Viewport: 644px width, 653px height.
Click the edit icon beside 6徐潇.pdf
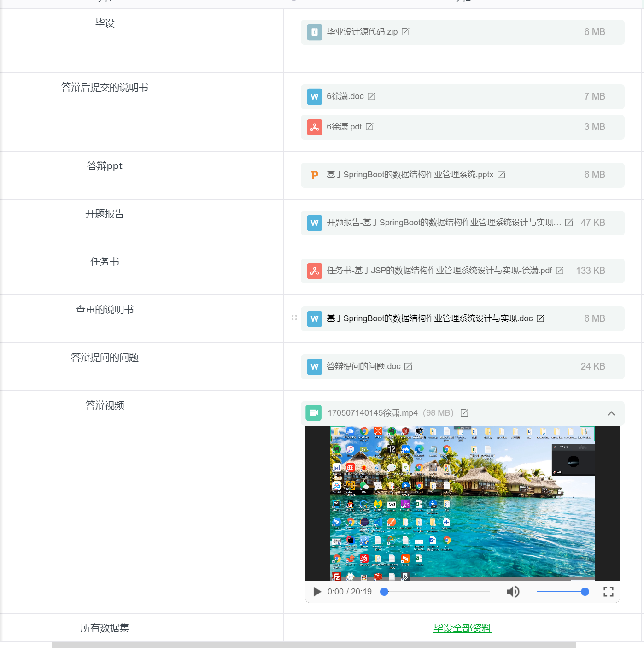(x=369, y=127)
